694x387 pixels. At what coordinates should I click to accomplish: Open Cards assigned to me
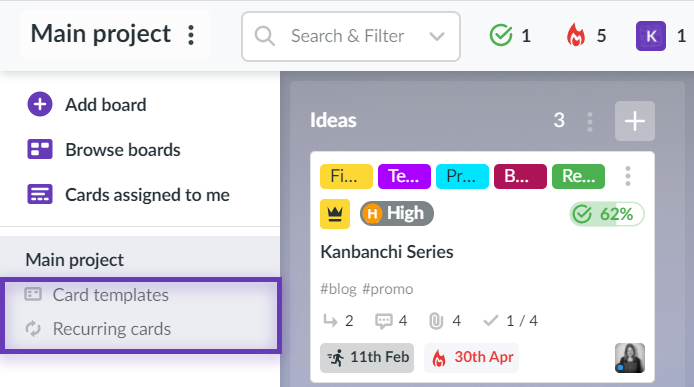128,195
